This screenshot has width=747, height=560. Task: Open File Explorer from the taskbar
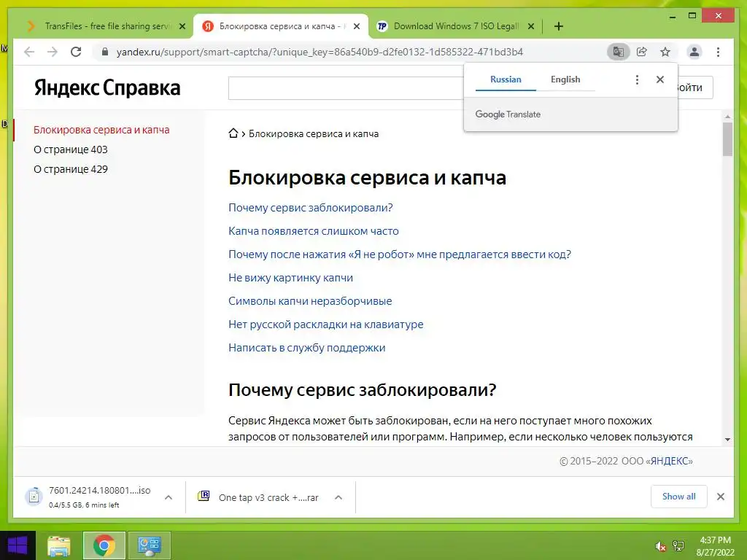59,545
